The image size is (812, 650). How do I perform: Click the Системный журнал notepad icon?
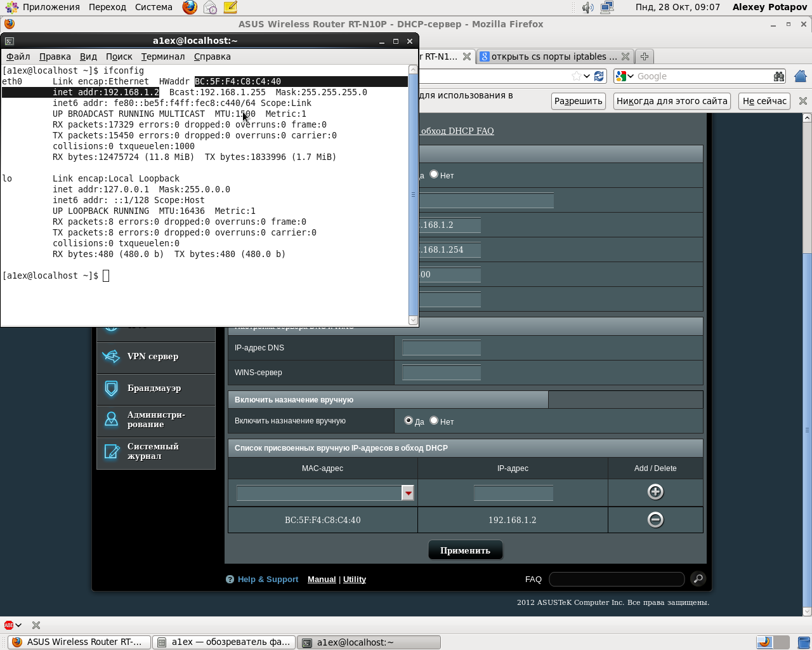(111, 451)
